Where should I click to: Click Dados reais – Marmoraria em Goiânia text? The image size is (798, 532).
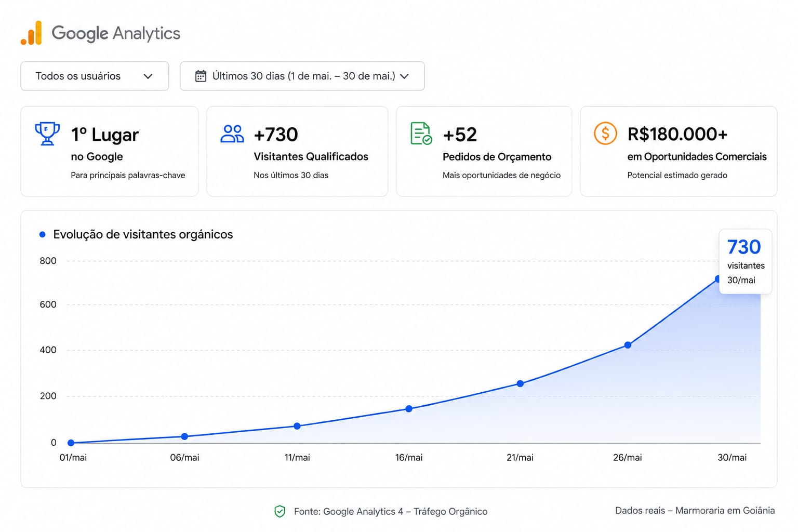click(x=695, y=511)
